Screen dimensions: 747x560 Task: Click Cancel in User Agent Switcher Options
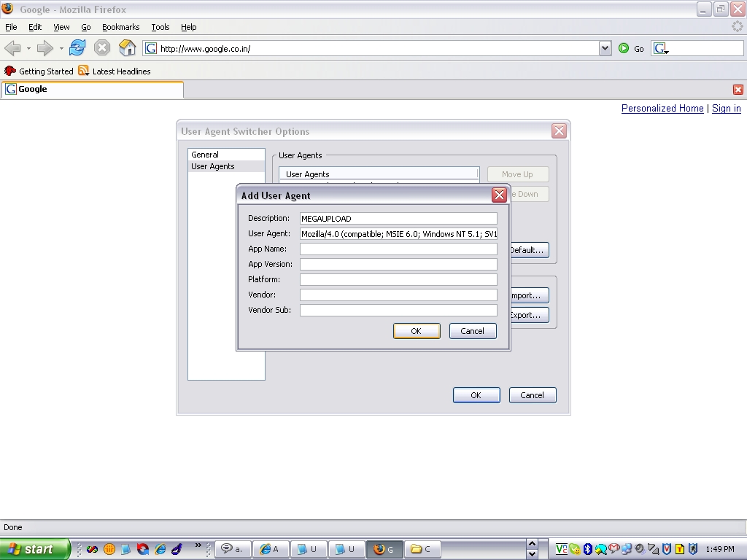pos(532,395)
